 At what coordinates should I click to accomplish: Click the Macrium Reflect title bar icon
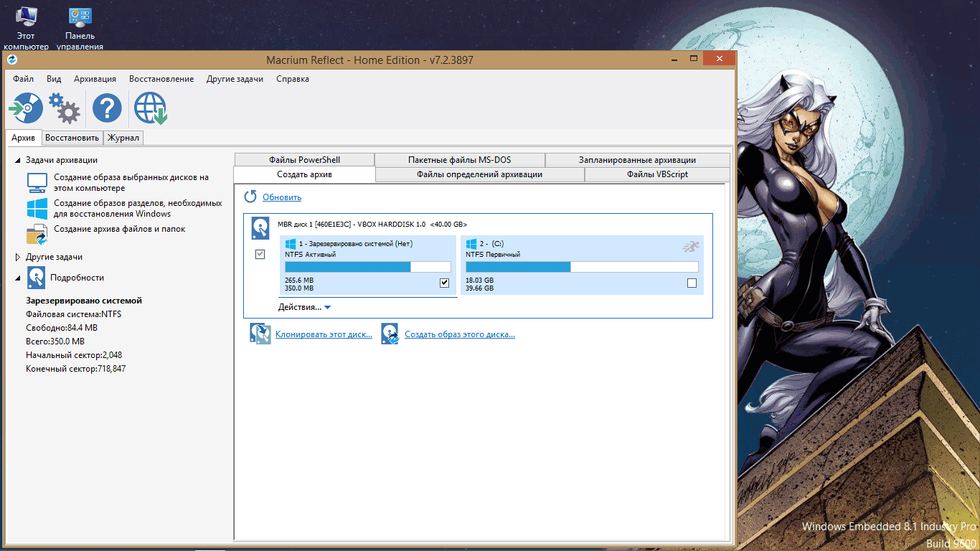pyautogui.click(x=11, y=60)
